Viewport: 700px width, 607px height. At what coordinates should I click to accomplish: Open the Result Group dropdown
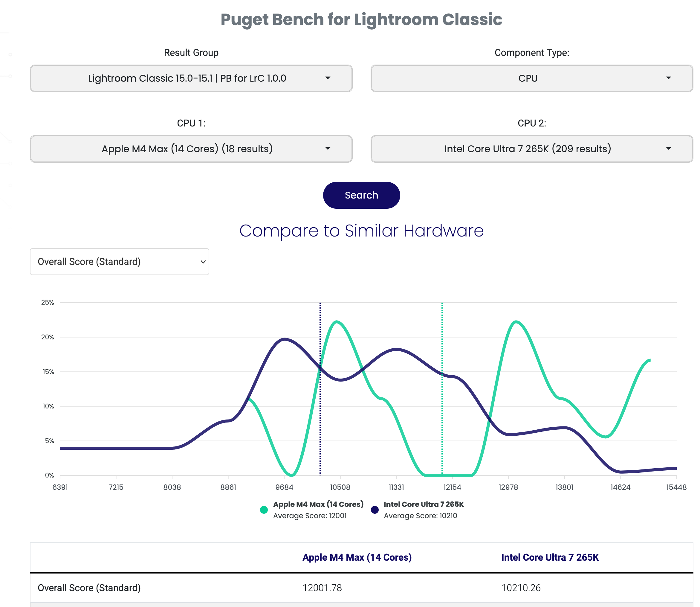click(x=187, y=78)
